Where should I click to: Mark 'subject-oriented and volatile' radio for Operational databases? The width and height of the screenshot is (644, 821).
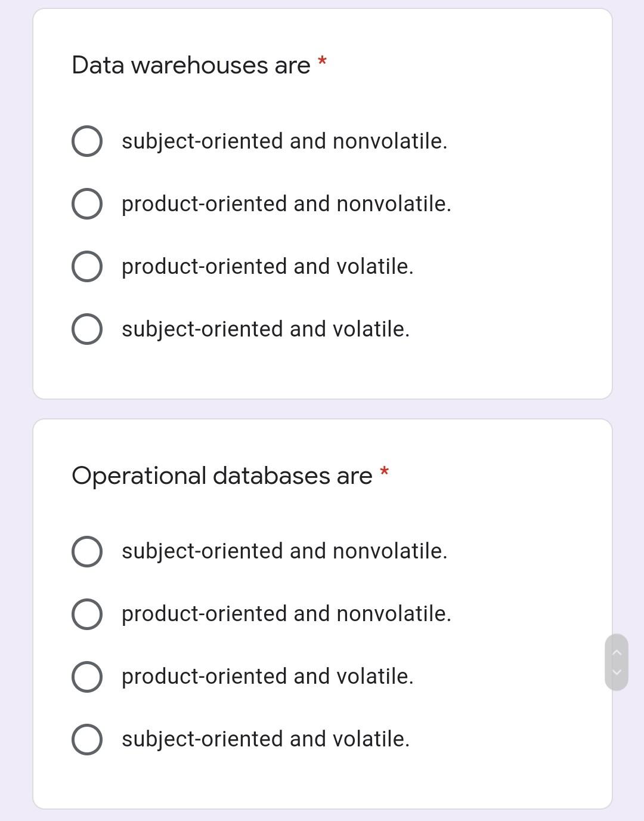tap(86, 739)
